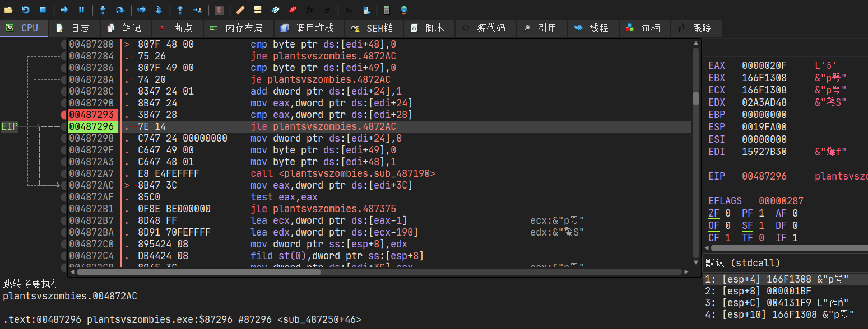Open the Variables hash icon

point(327,10)
